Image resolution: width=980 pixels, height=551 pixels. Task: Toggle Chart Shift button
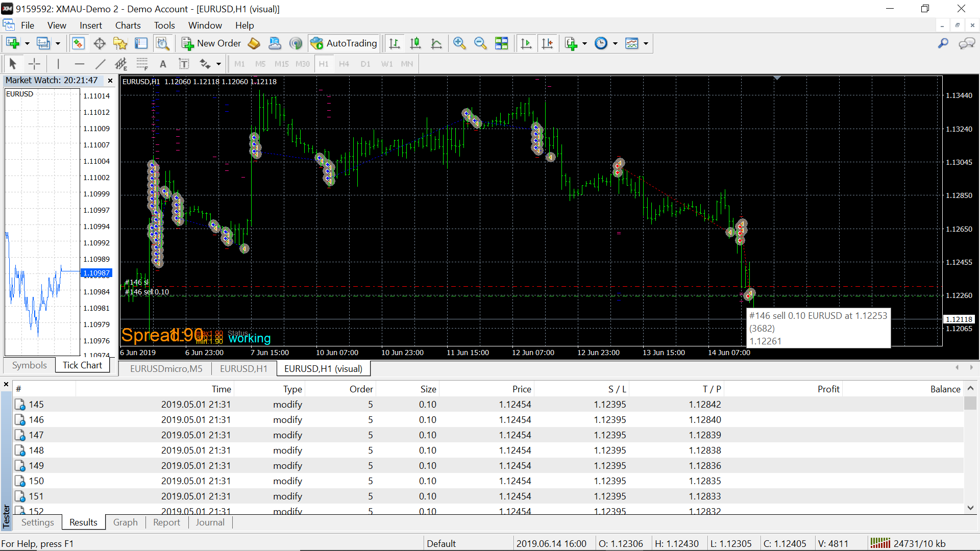coord(547,43)
